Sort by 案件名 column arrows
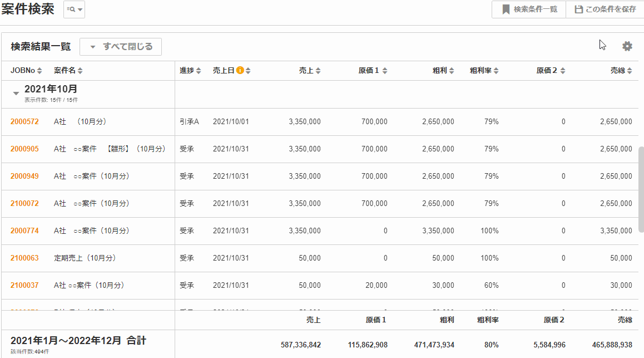The image size is (644, 358). [80, 71]
